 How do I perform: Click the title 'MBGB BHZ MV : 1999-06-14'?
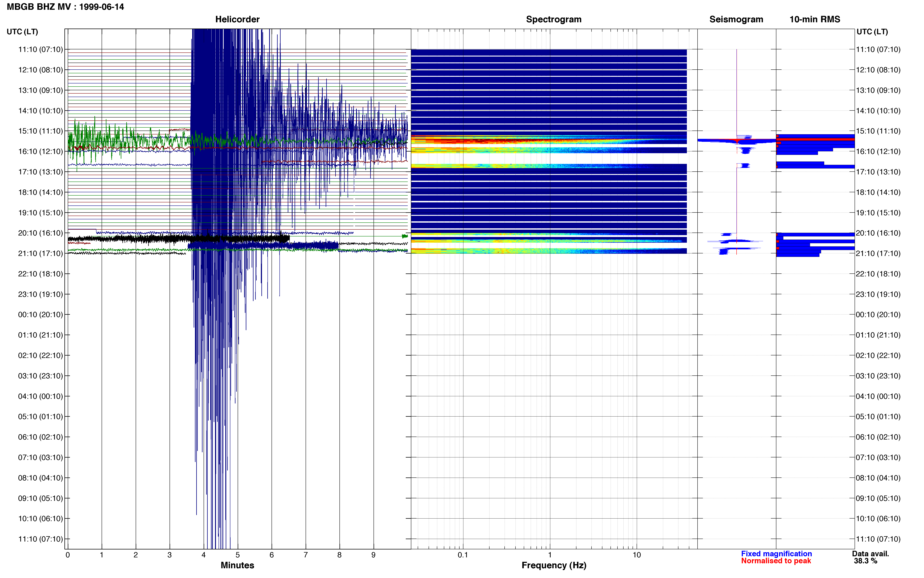click(x=65, y=7)
